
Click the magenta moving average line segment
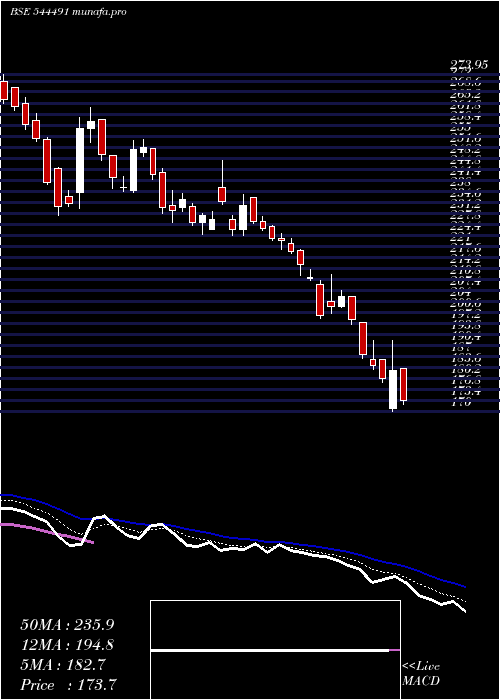pos(47,532)
